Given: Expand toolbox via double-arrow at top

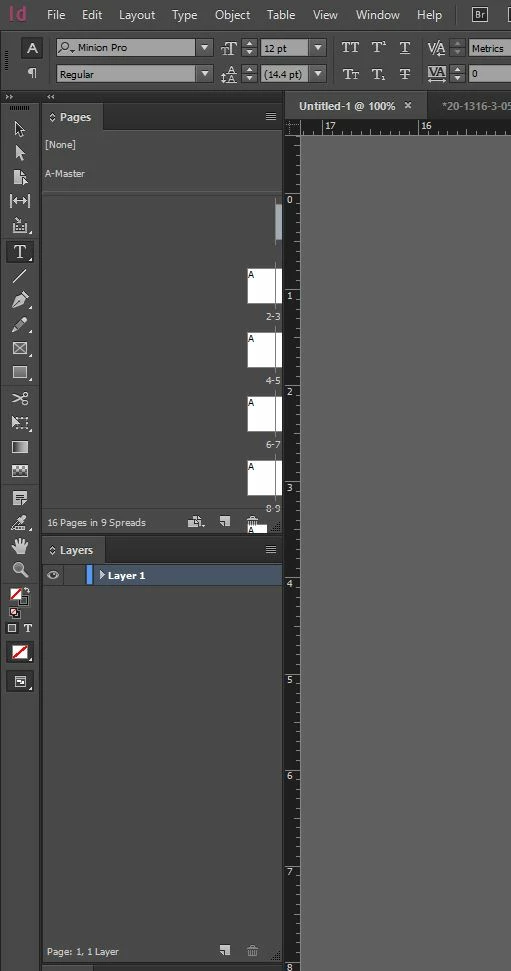Looking at the screenshot, I should pos(9,97).
